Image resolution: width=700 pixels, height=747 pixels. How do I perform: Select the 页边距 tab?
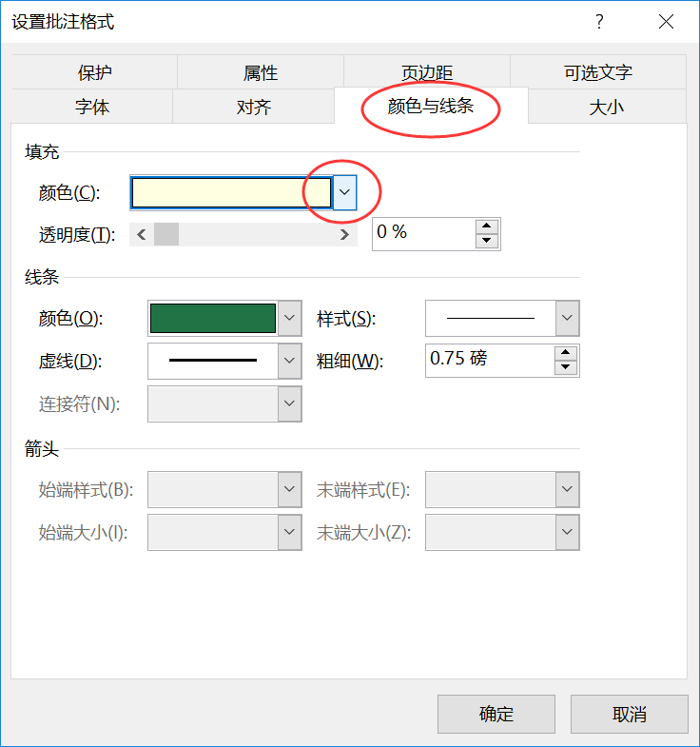point(427,72)
